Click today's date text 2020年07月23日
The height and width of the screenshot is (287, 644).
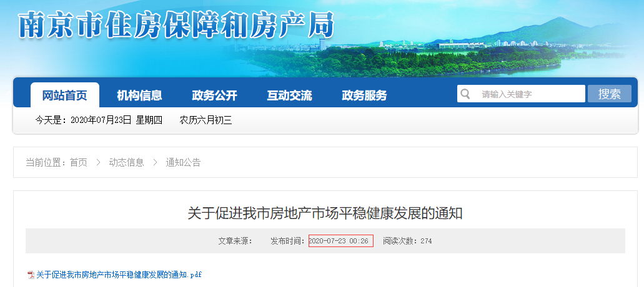[101, 120]
